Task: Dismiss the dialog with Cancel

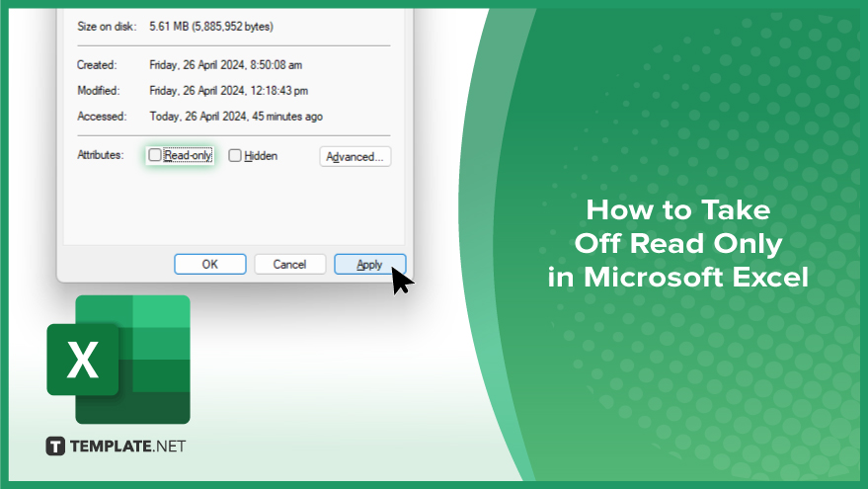Action: click(x=289, y=264)
